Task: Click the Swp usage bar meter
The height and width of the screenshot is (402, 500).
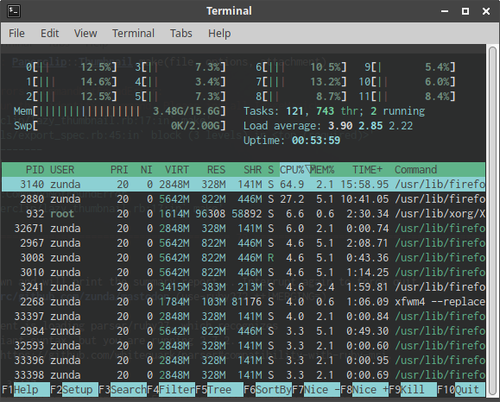Action: (120, 126)
